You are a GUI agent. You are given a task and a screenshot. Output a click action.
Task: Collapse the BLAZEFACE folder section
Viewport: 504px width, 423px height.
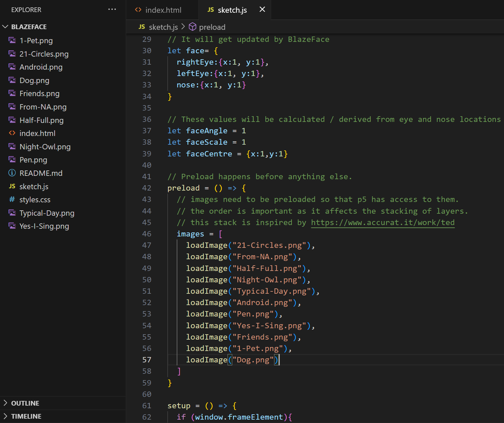5,27
